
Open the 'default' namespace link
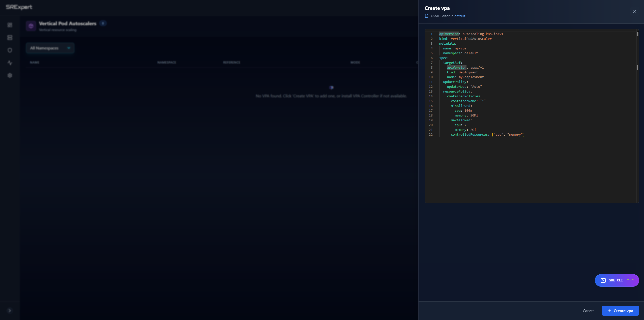[459, 16]
